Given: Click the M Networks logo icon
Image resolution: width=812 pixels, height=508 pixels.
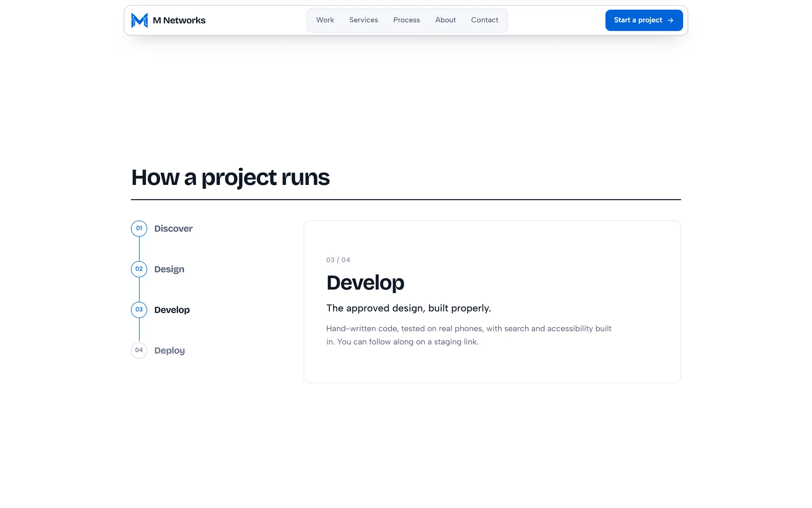Looking at the screenshot, I should click(139, 20).
